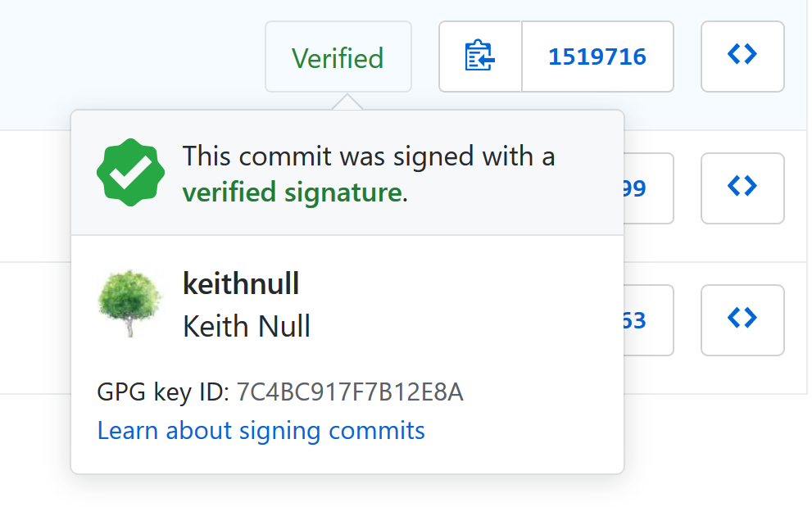
Task: Copy the full SHA with clipboard icon
Action: click(x=480, y=57)
